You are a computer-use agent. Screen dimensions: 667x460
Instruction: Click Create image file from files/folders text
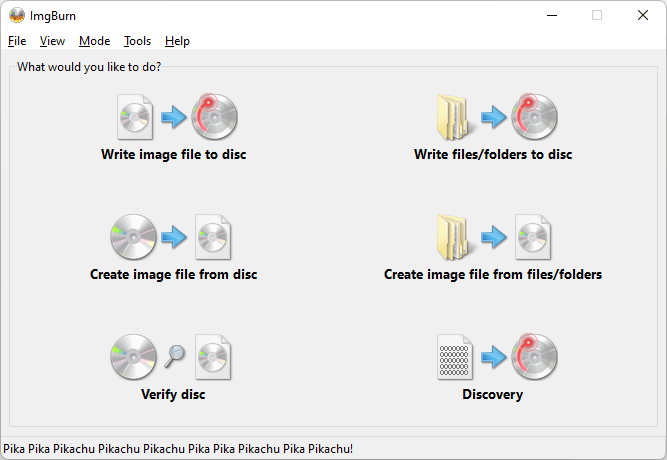493,274
